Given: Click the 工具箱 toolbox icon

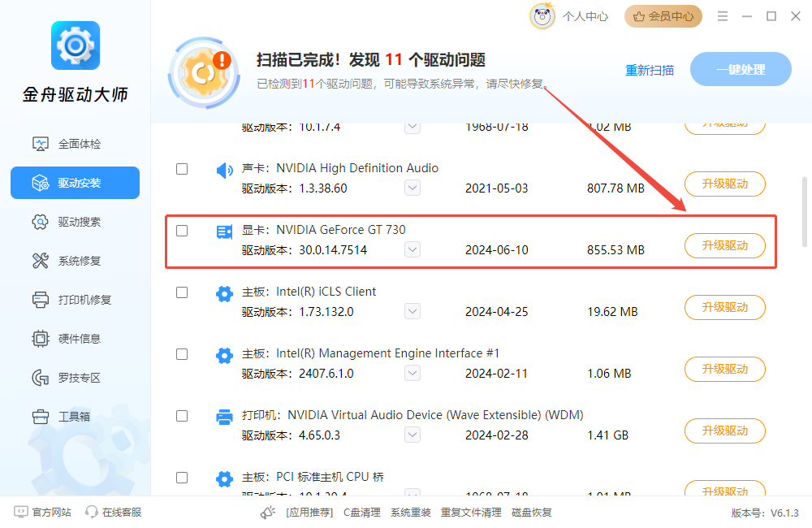Looking at the screenshot, I should pos(41,417).
